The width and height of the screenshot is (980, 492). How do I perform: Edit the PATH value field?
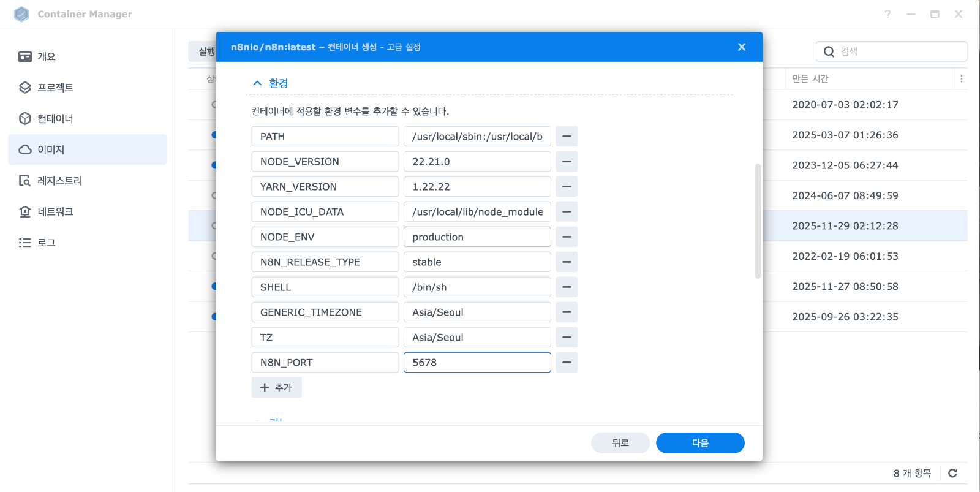point(477,137)
